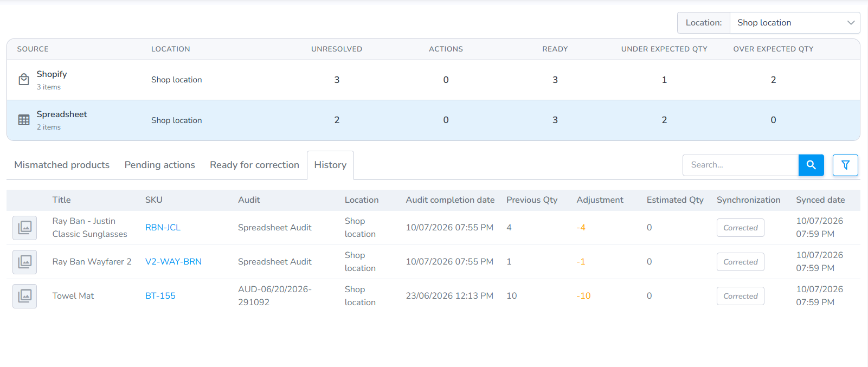Switch to Mismatched products tab
The image size is (868, 367).
pyautogui.click(x=62, y=165)
